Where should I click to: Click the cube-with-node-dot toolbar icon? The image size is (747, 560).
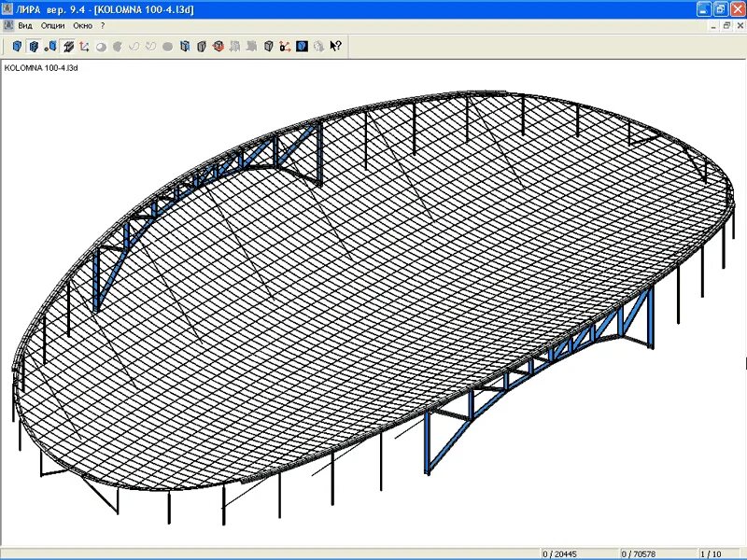pos(50,46)
